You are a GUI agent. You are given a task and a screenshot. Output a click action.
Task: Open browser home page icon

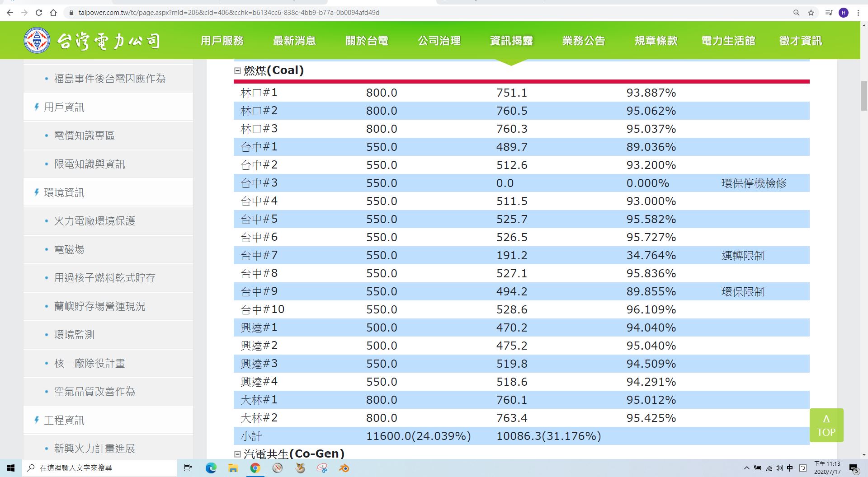53,13
